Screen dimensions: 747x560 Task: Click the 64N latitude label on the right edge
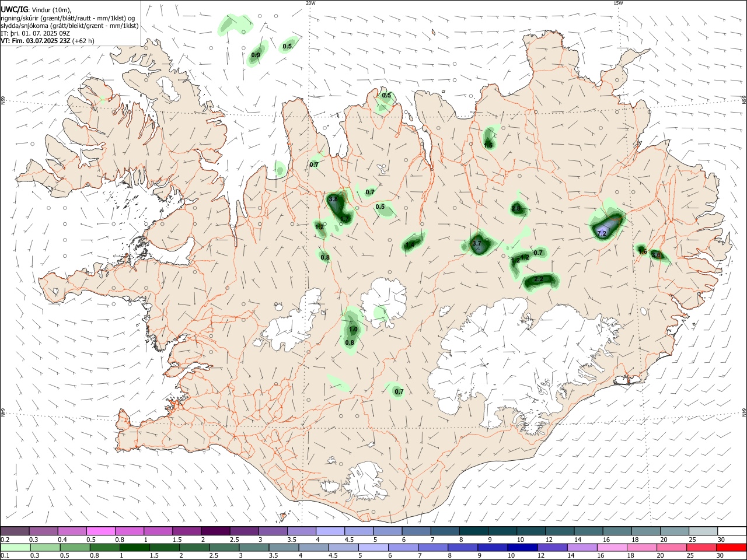pyautogui.click(x=744, y=411)
